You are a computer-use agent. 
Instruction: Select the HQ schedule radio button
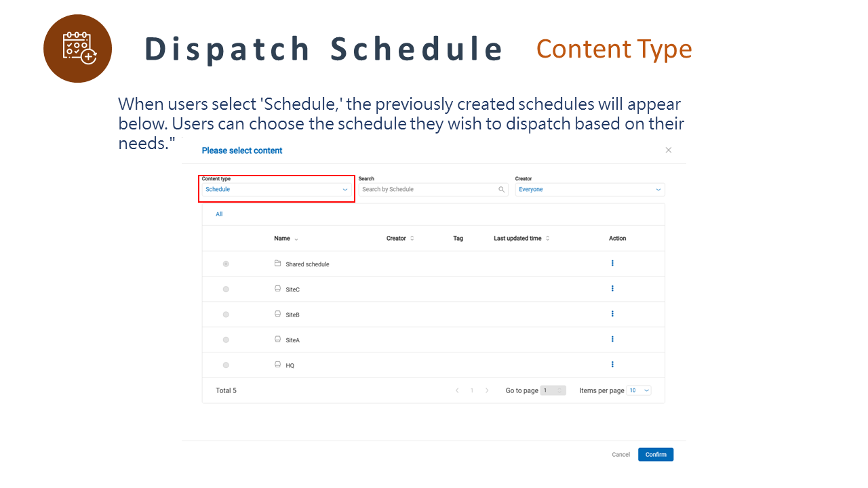pos(226,365)
